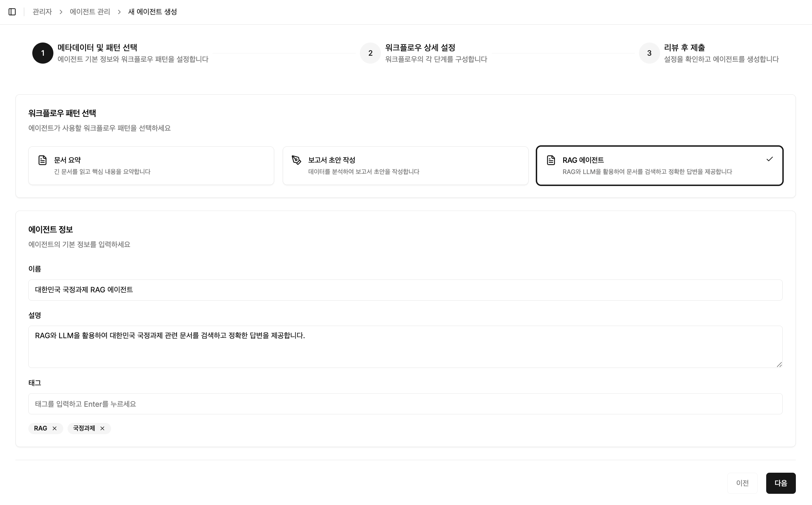
Task: Select the 보고서 초안 작성 pattern card
Action: (405, 166)
